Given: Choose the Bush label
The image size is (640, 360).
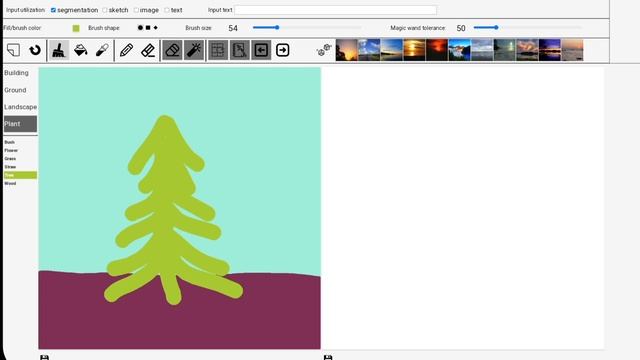Looking at the screenshot, I should point(9,142).
